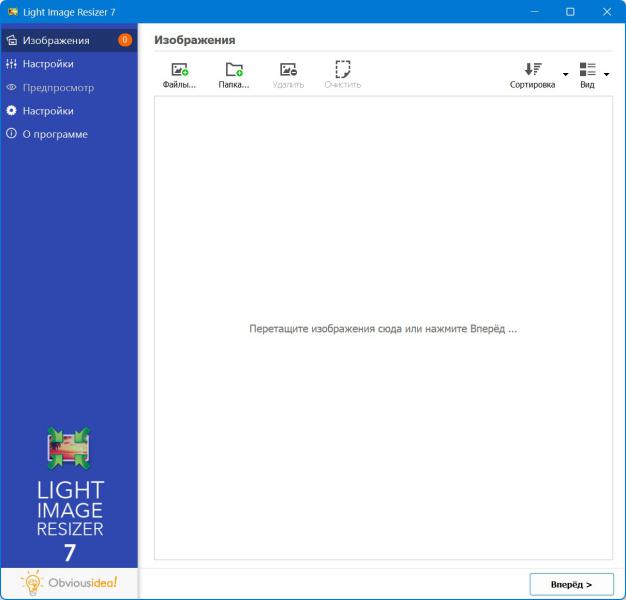Click the empty image drop area
The height and width of the screenshot is (600, 626).
tap(383, 400)
